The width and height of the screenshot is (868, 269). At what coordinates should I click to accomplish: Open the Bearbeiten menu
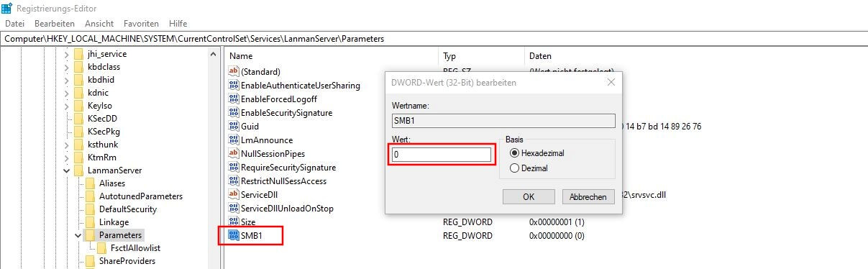(x=55, y=24)
